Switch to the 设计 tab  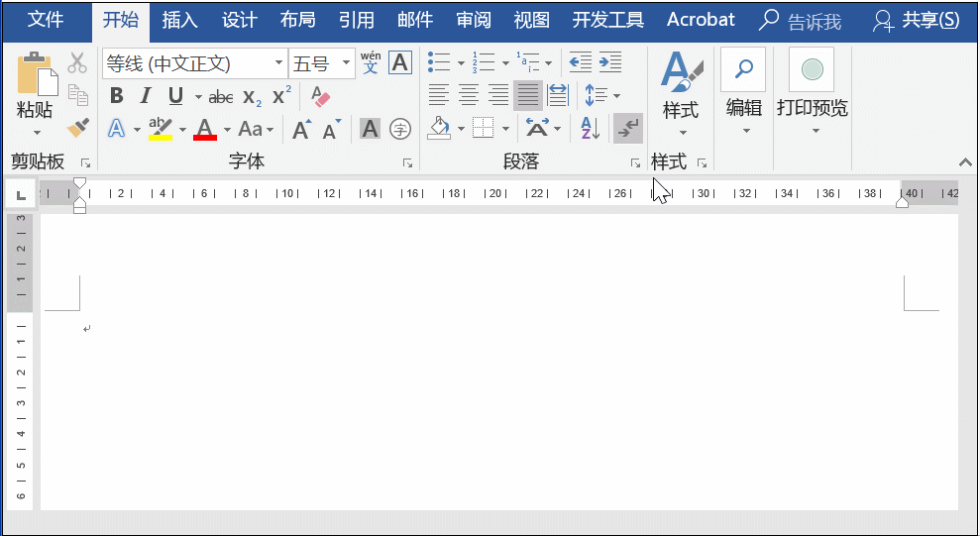[240, 20]
